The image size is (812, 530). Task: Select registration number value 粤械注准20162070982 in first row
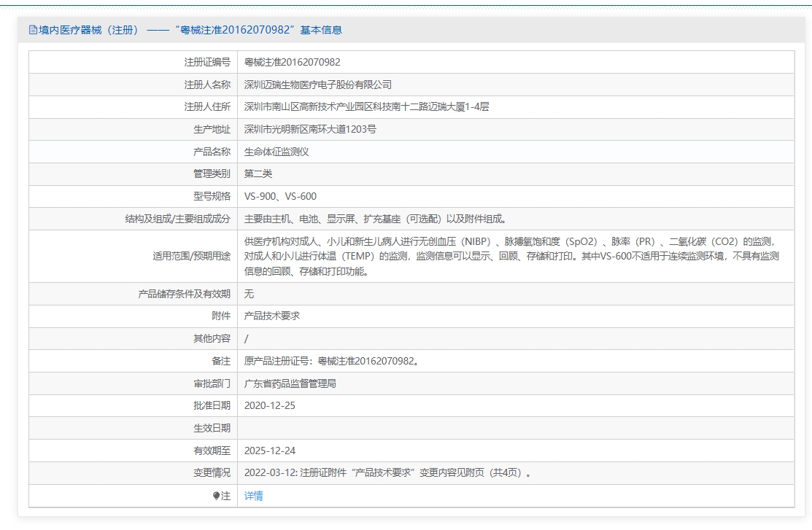coord(292,62)
